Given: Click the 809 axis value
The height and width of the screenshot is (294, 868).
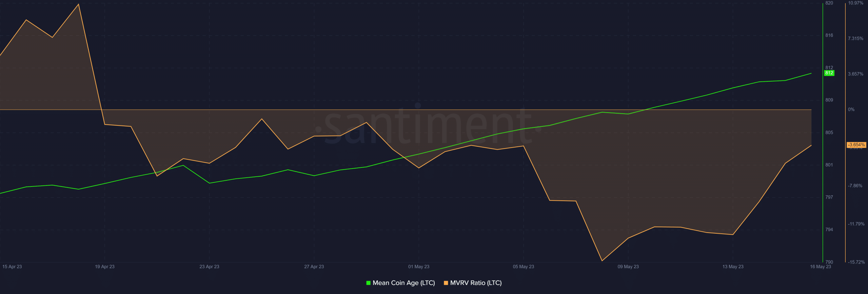Looking at the screenshot, I should pos(829,100).
